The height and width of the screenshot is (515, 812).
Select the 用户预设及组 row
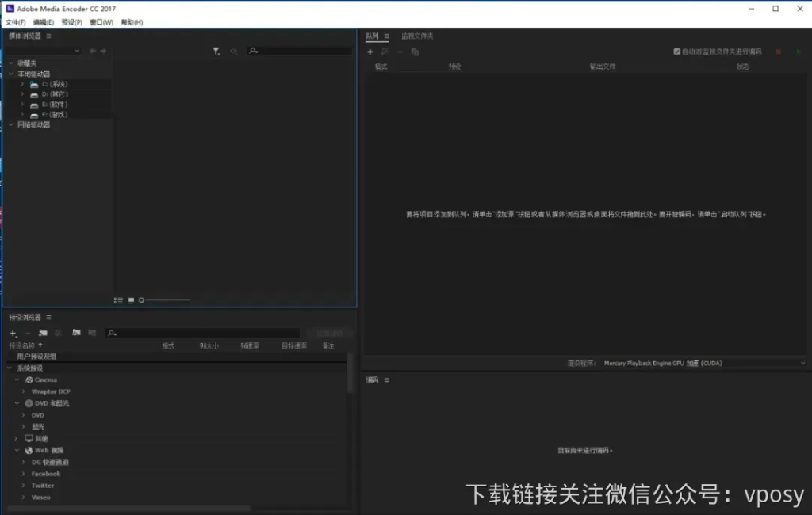[x=176, y=357]
